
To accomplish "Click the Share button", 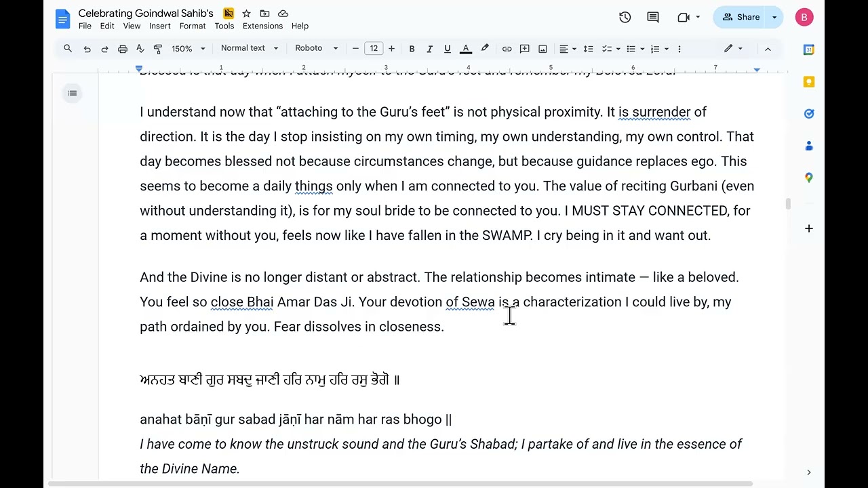I will click(741, 17).
